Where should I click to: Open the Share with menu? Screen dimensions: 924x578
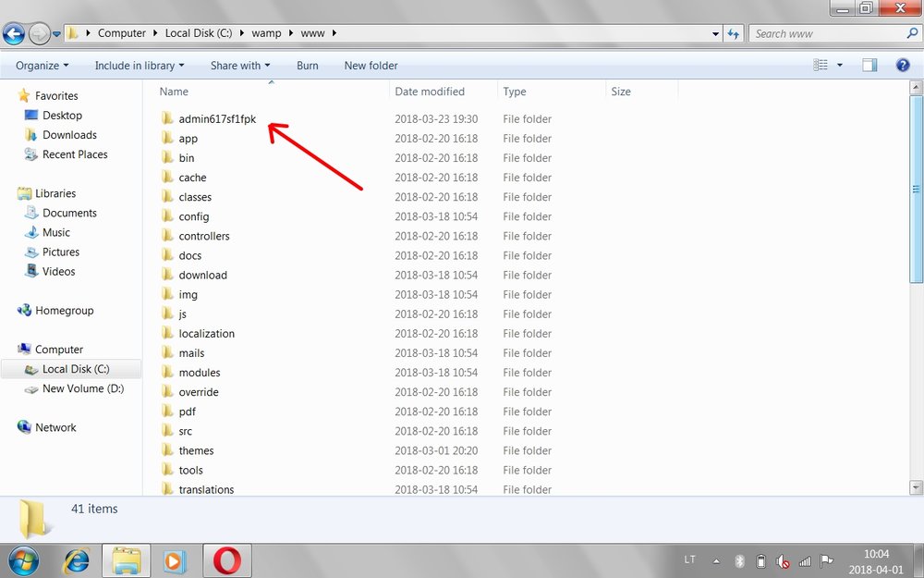[x=239, y=65]
